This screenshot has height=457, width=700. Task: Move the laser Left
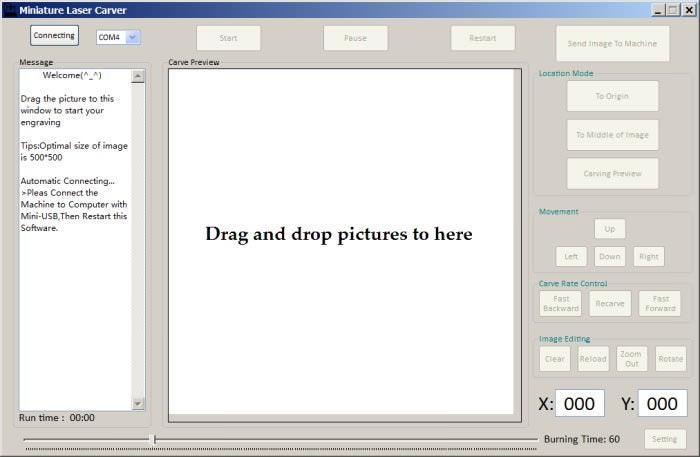(x=571, y=256)
